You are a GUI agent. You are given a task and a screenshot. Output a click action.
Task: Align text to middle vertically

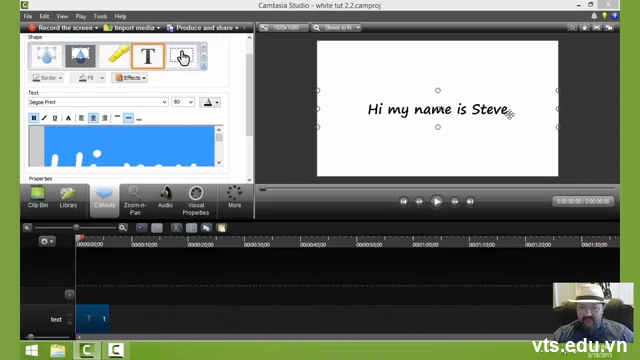pyautogui.click(x=129, y=118)
